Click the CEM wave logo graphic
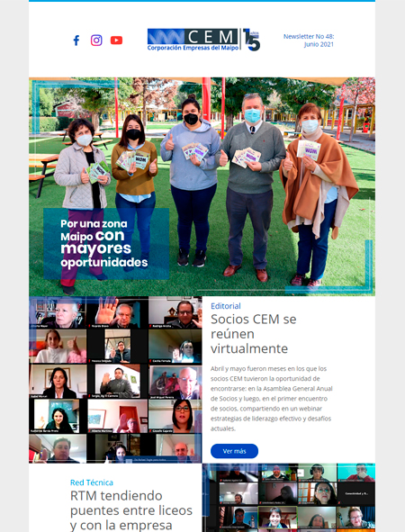405x532 pixels. pyautogui.click(x=166, y=37)
